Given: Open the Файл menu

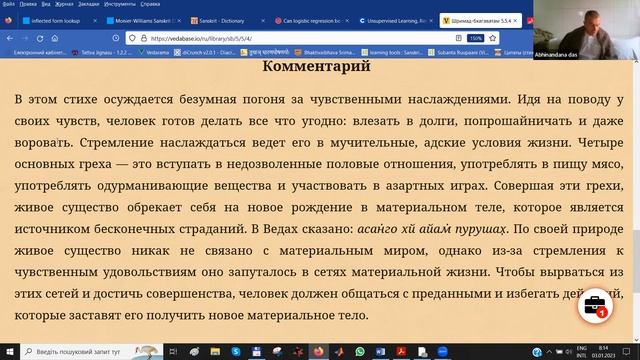Looking at the screenshot, I should [8, 4].
